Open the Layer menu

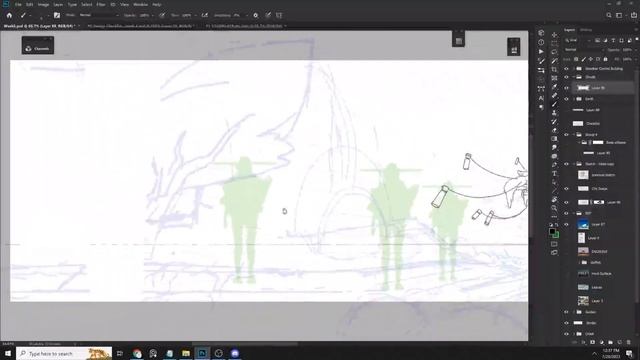tap(58, 4)
